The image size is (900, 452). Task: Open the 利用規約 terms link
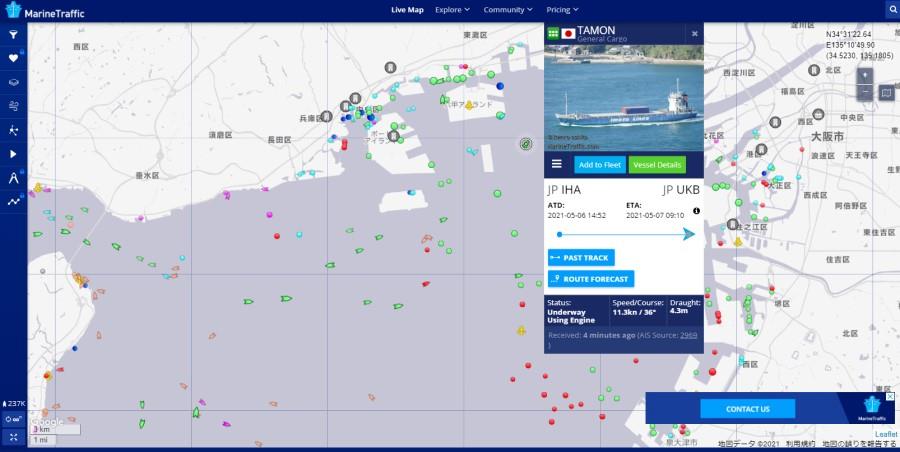pyautogui.click(x=800, y=444)
